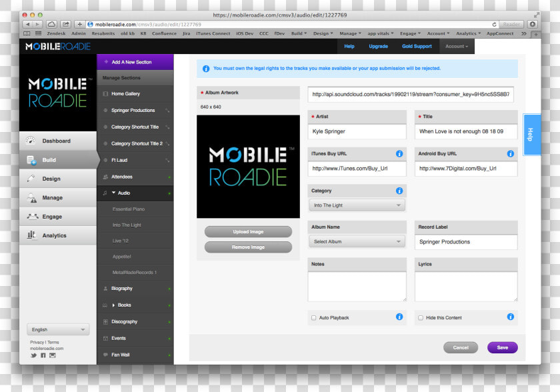Click the Lyrics text area
Viewport: 560px width, 392px height.
click(466, 287)
